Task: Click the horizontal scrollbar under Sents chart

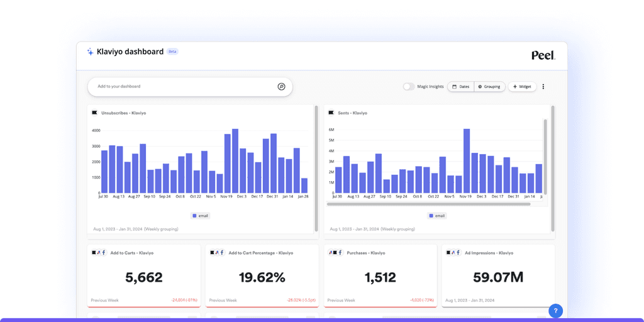Action: point(428,204)
